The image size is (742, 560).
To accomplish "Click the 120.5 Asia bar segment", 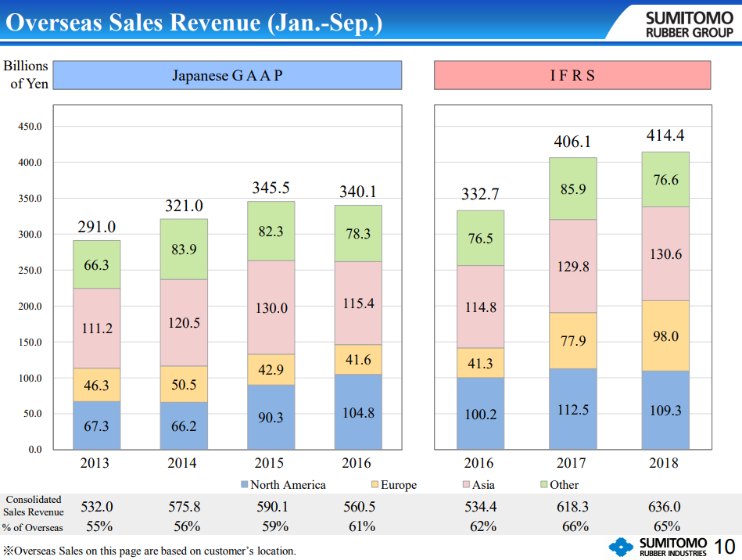I will 184,323.
